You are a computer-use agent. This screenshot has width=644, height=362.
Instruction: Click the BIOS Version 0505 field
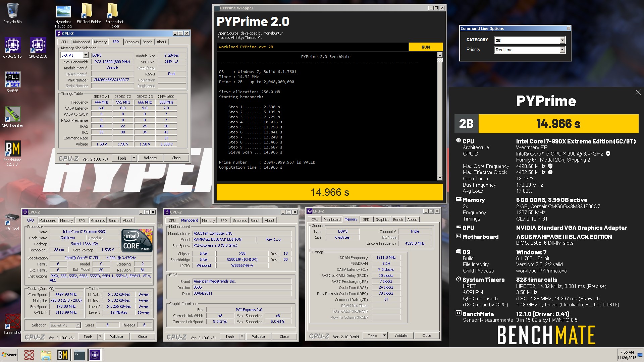tap(242, 287)
